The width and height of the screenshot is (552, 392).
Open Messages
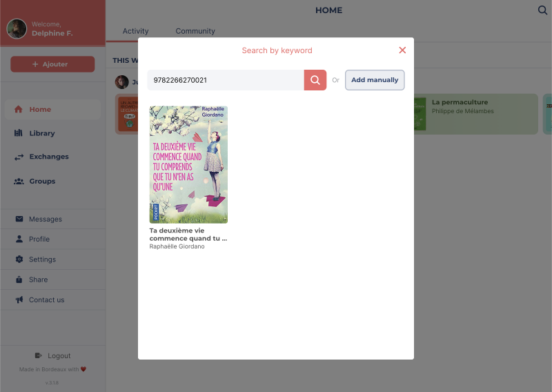(x=53, y=219)
